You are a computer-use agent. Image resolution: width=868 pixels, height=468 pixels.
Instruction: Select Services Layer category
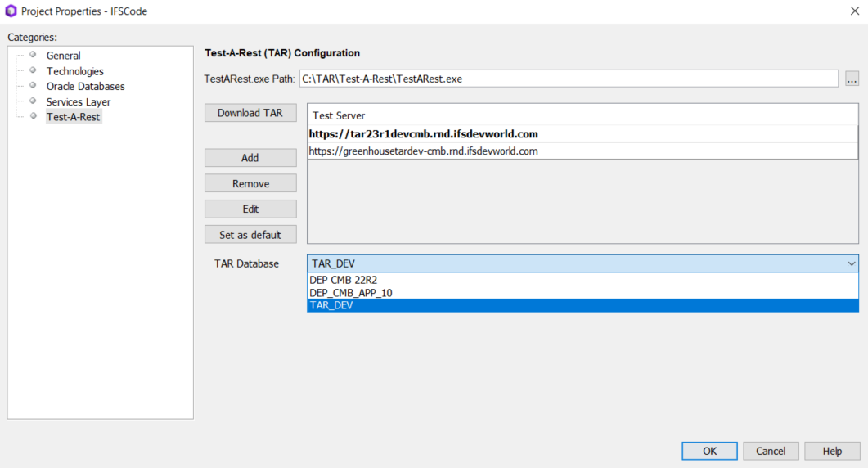point(78,101)
